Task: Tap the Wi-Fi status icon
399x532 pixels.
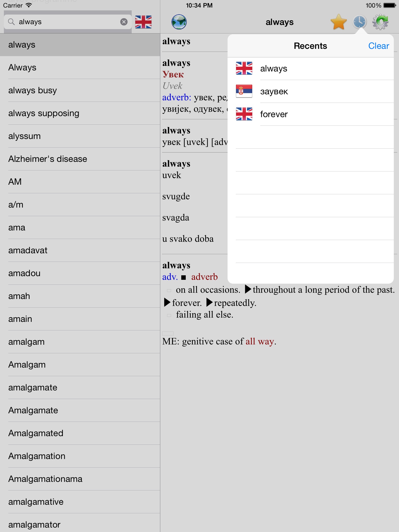Action: click(x=29, y=5)
